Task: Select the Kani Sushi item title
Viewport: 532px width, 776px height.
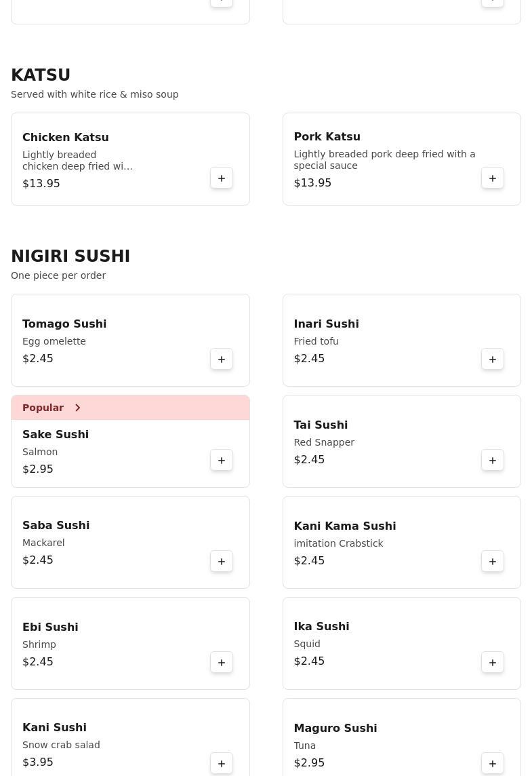Action: pos(54,727)
